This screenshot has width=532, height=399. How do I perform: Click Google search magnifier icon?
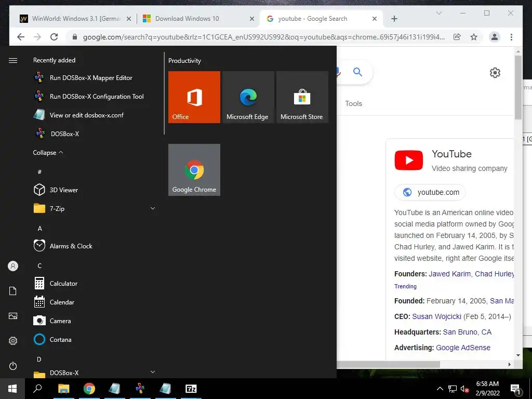coord(357,72)
